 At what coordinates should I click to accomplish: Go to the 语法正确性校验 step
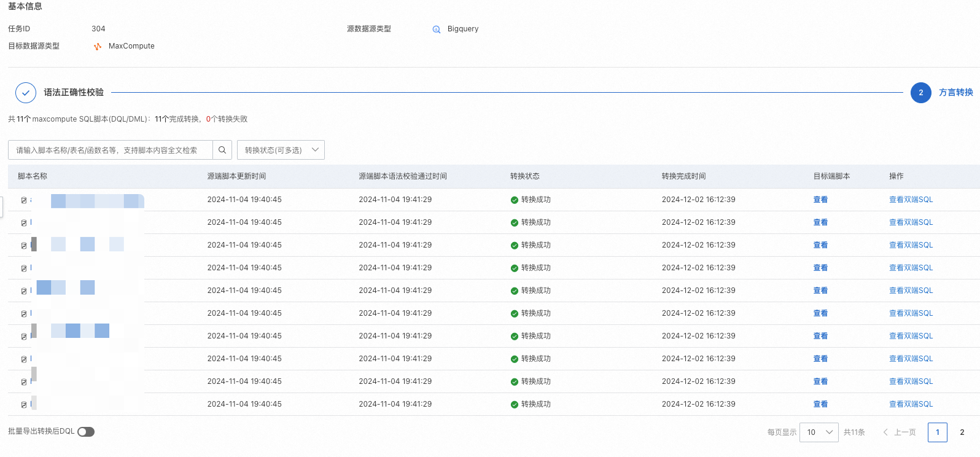(74, 93)
